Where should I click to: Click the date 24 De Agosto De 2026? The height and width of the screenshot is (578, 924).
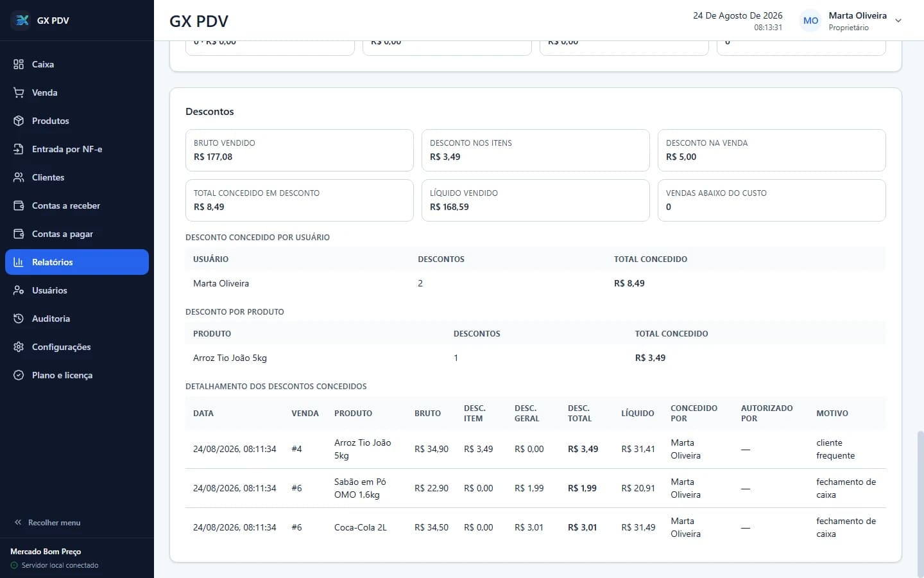[737, 15]
